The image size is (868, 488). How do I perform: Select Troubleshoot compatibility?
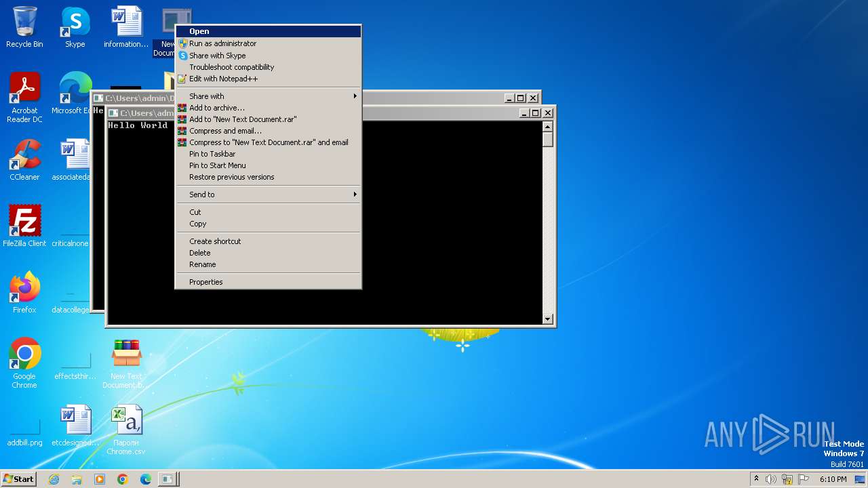pos(268,67)
